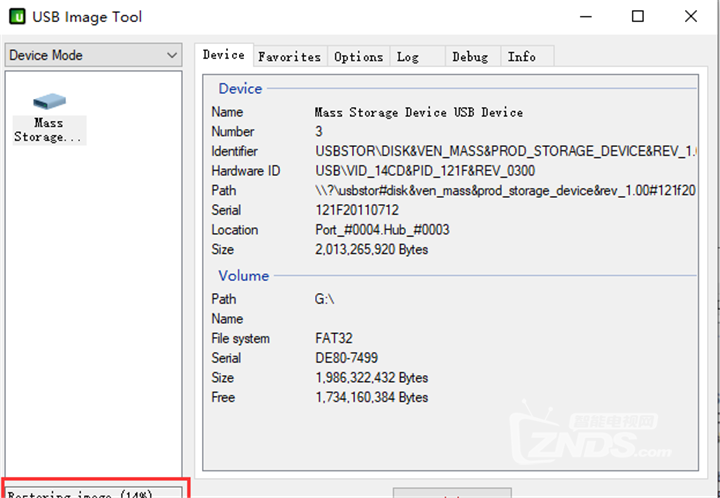This screenshot has width=720, height=498.
Task: Click the Hardware ID value USB\VID_14CD&PID_121F&REV_0300
Action: [425, 171]
